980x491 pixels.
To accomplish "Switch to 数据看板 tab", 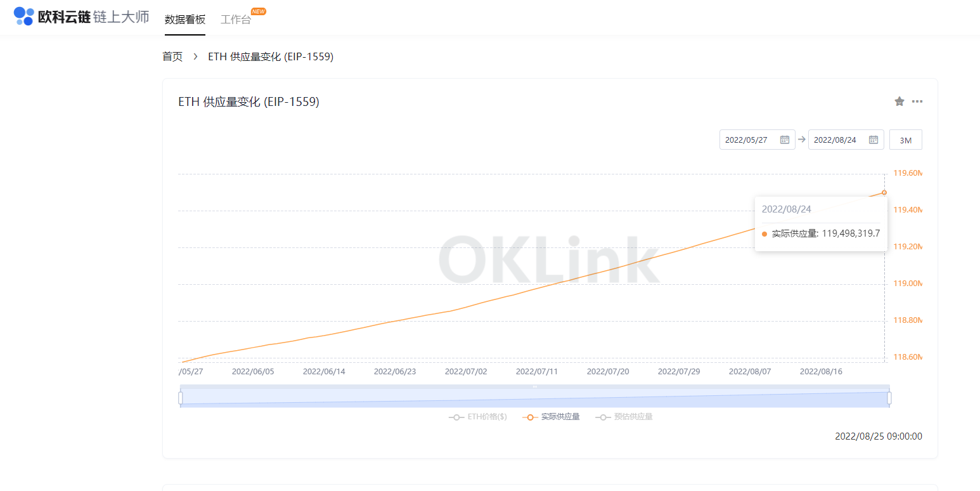I will [185, 19].
